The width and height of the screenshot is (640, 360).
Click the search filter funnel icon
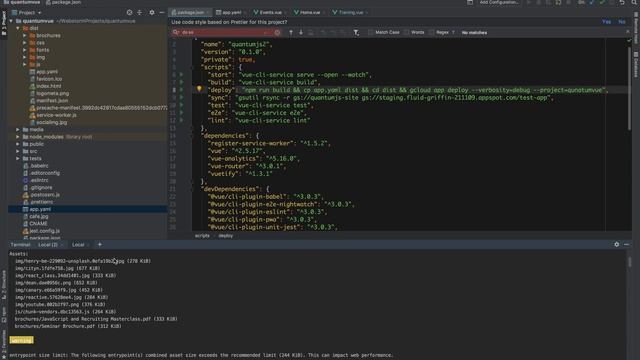coord(356,32)
